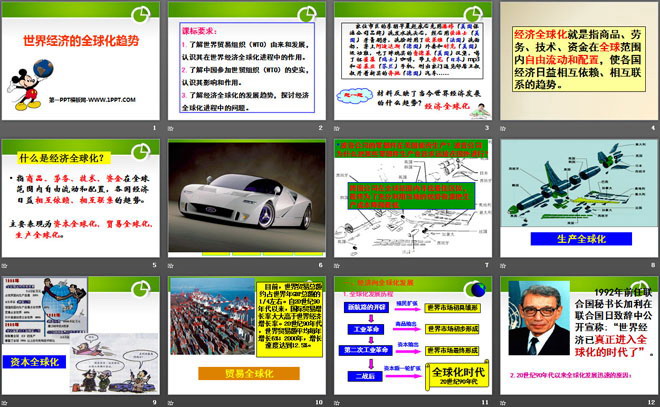The width and height of the screenshot is (660, 407).
Task: Click slide number 6 label
Action: 321,265
